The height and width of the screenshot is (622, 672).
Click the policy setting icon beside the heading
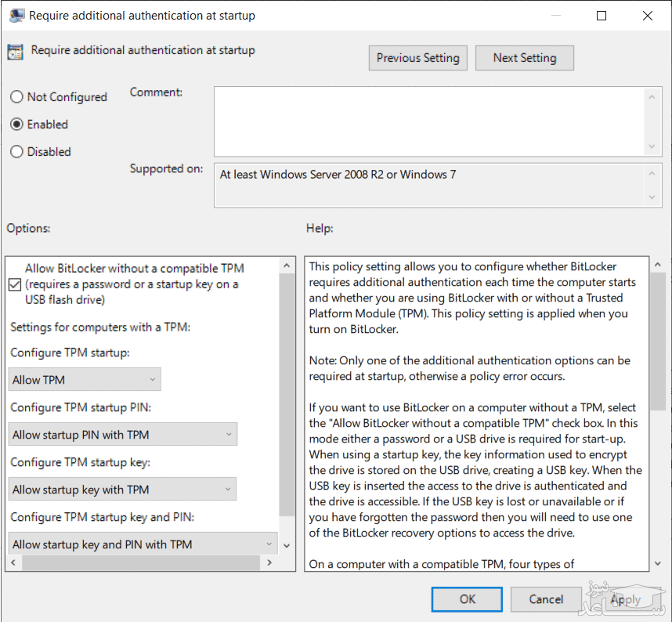click(x=15, y=52)
